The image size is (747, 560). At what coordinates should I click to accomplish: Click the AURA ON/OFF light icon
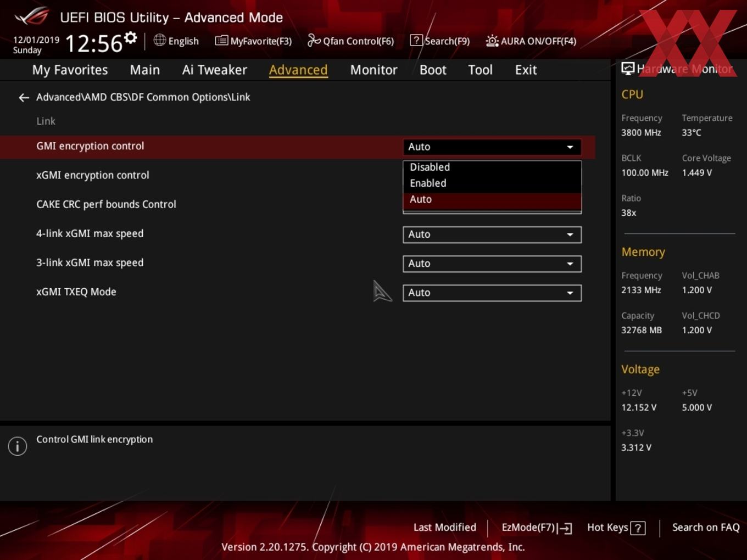click(492, 41)
